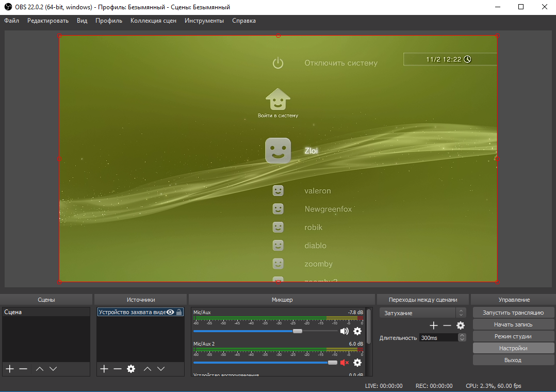Add a scene transition with plus icon

pos(434,325)
